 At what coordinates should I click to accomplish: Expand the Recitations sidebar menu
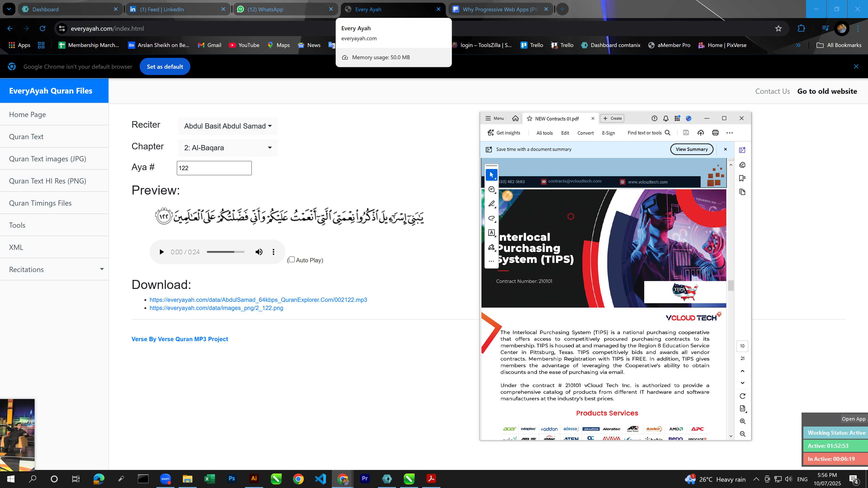54,270
